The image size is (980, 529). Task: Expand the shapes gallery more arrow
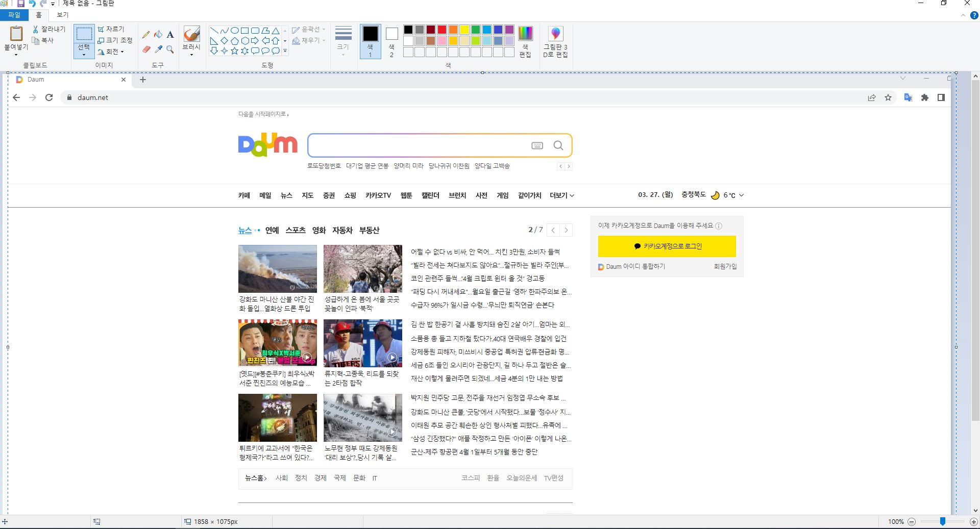[285, 51]
